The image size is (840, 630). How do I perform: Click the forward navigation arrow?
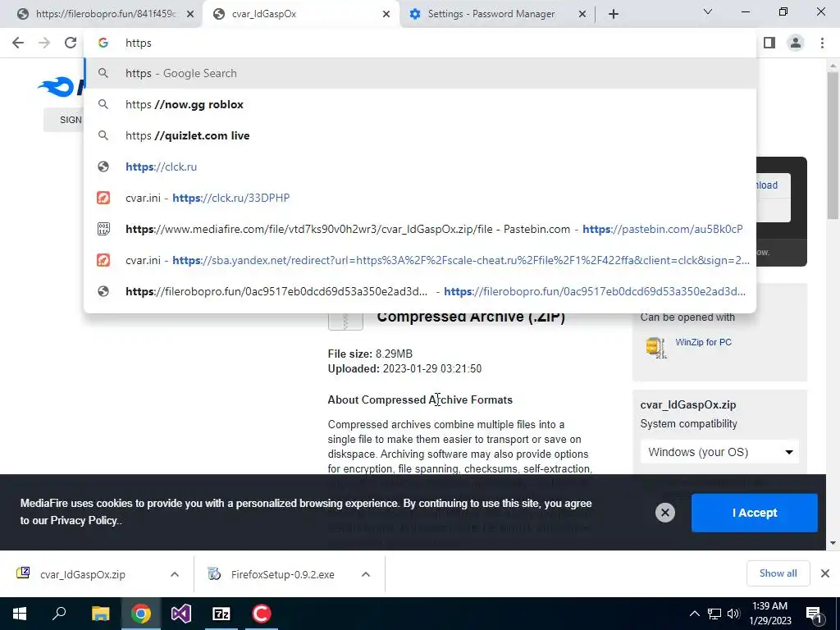(x=44, y=43)
